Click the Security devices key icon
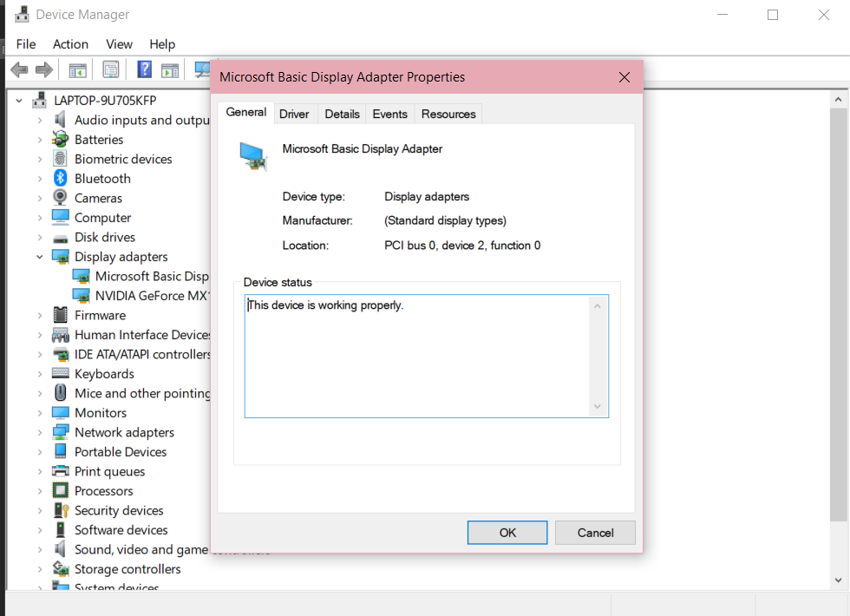This screenshot has height=616, width=850. (x=61, y=510)
